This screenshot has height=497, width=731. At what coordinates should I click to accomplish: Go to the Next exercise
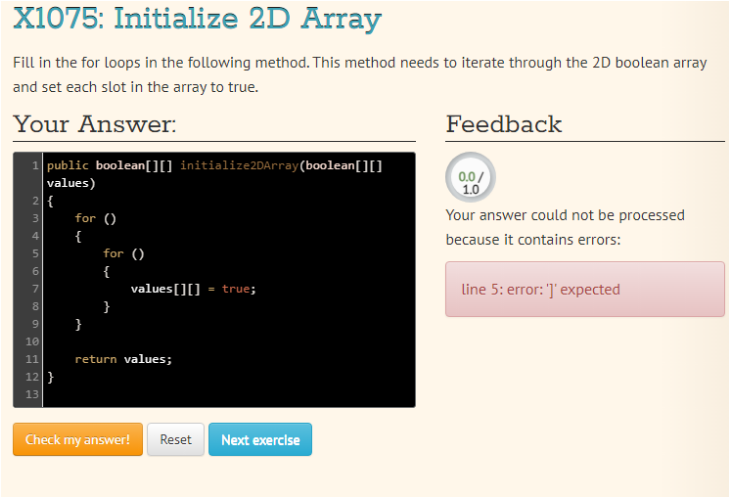click(260, 439)
